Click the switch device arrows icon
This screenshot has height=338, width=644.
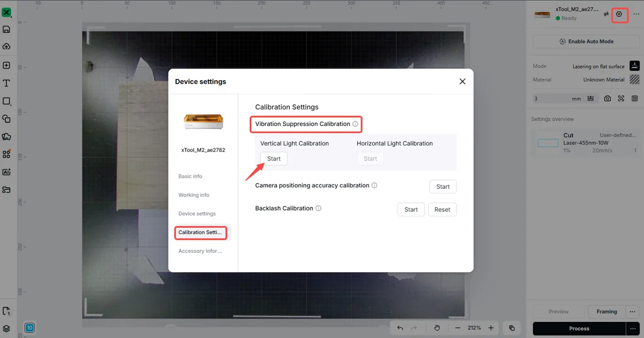point(606,14)
